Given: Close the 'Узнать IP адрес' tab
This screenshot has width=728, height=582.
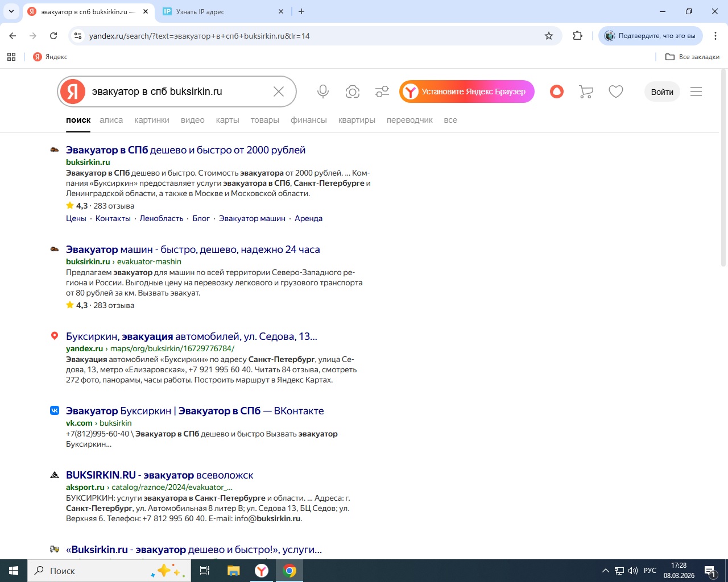Looking at the screenshot, I should click(281, 11).
